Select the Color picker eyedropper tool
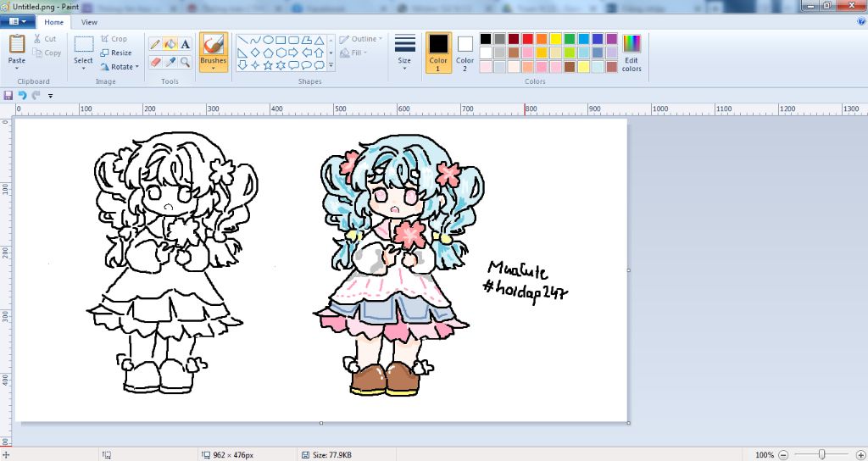This screenshot has width=868, height=461. coord(170,62)
